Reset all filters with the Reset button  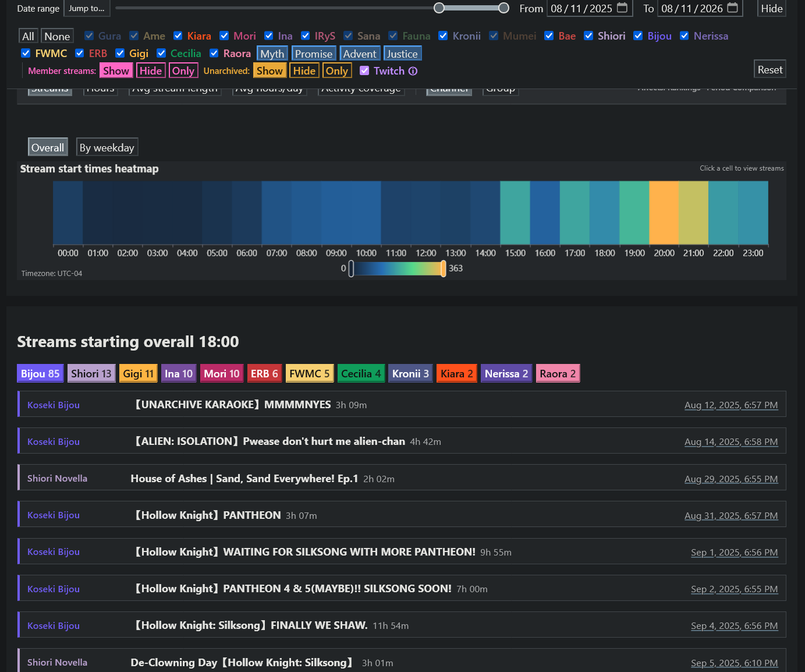(x=770, y=69)
